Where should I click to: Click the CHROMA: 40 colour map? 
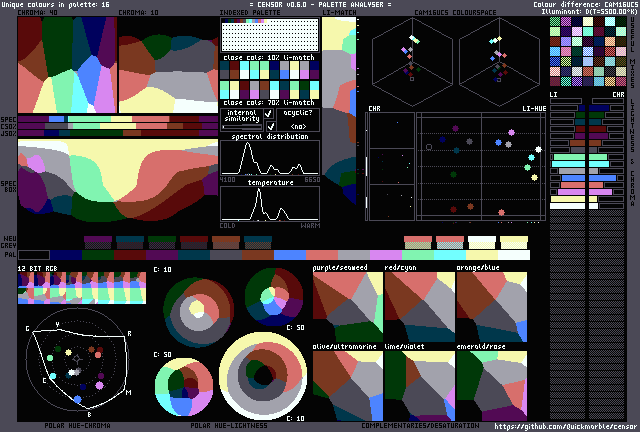click(x=67, y=65)
